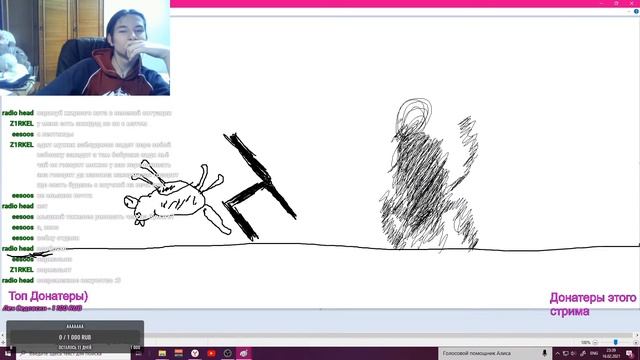Screen dimensions: 640x360
Task: Open the Yandex Browser taskbar icon
Action: (x=195, y=353)
